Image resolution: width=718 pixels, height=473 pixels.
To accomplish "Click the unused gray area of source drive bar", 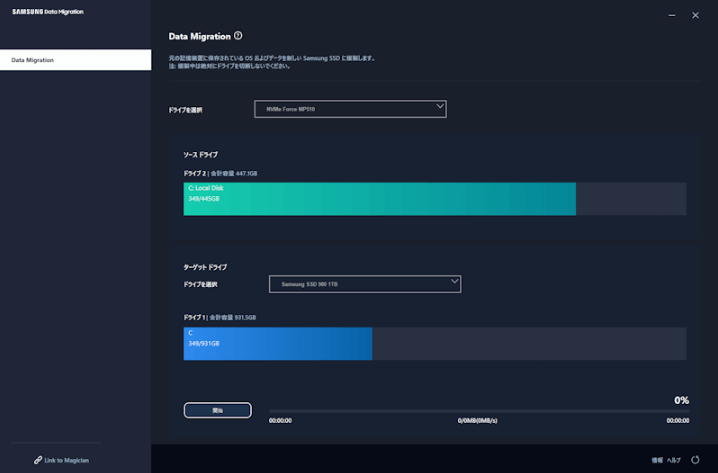I will 631,199.
